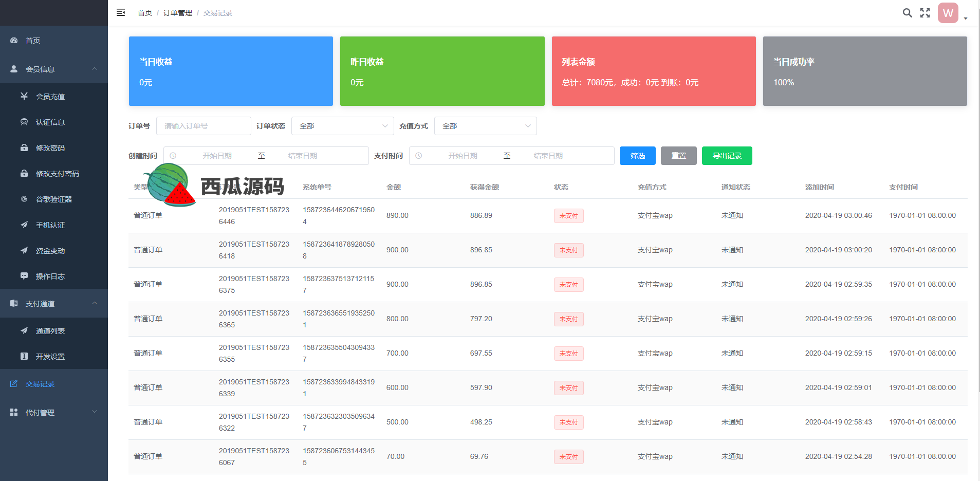Click the edit icon beside 交易记录
980x481 pixels.
(x=14, y=383)
